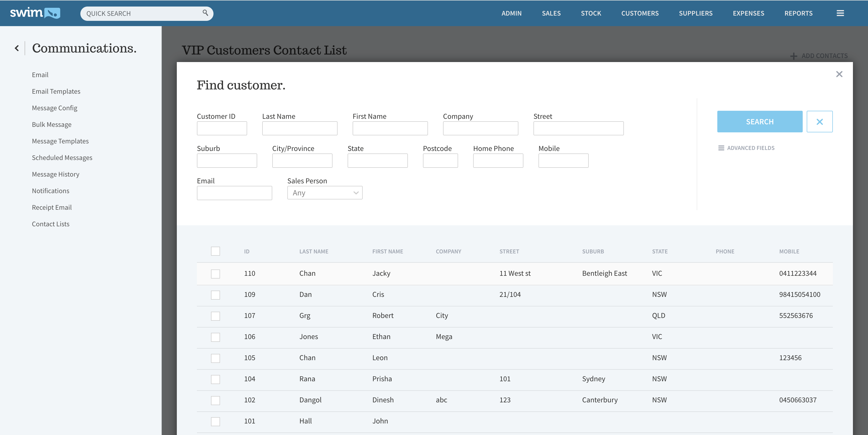Click the quick search magnifier icon
The image size is (868, 435).
point(205,13)
